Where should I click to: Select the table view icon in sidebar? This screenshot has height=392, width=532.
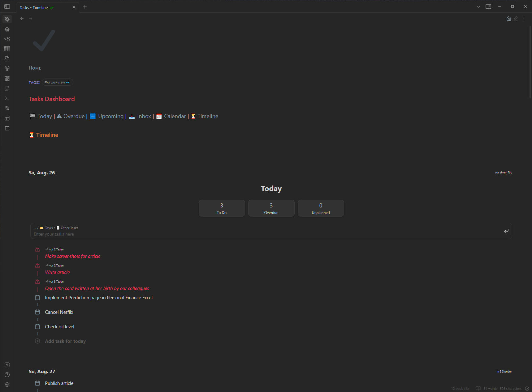point(7,49)
